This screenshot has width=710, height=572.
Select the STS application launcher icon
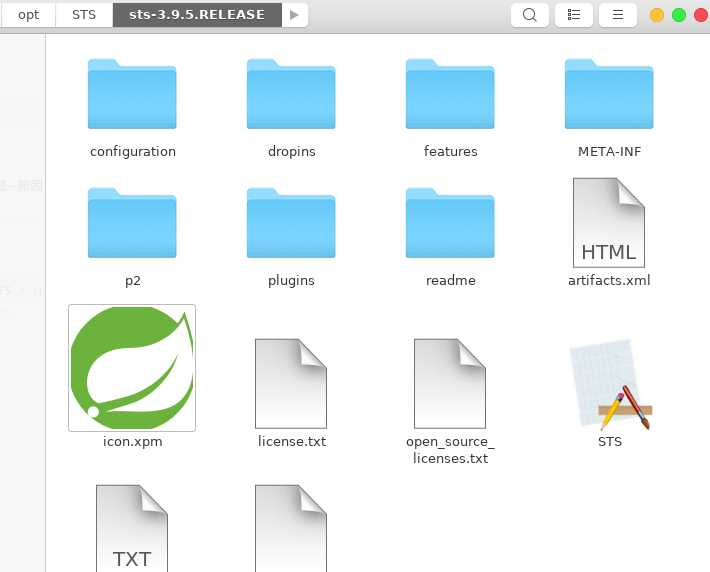point(609,385)
